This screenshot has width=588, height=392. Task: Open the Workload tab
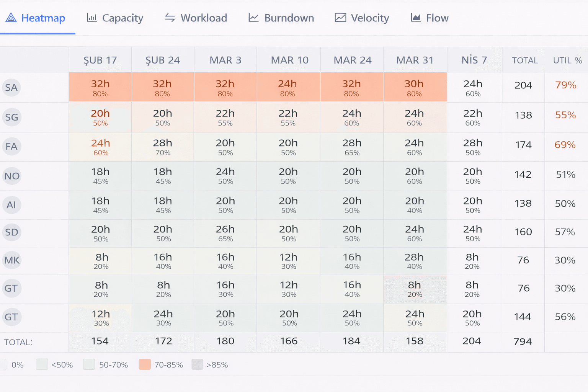[x=196, y=18]
